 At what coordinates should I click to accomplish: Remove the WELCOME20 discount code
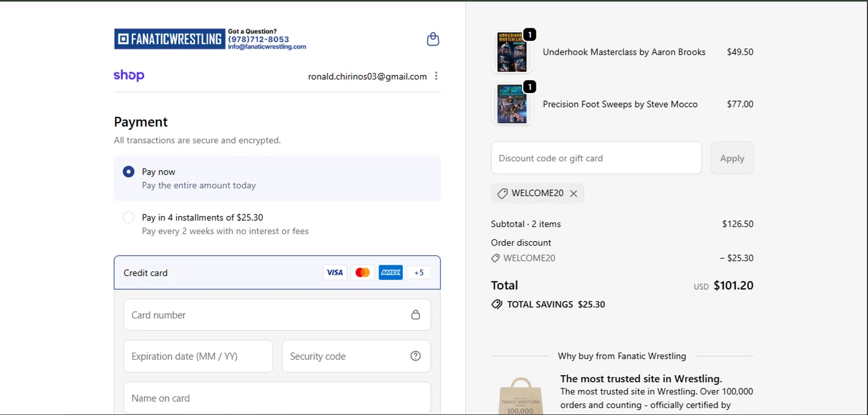[573, 194]
